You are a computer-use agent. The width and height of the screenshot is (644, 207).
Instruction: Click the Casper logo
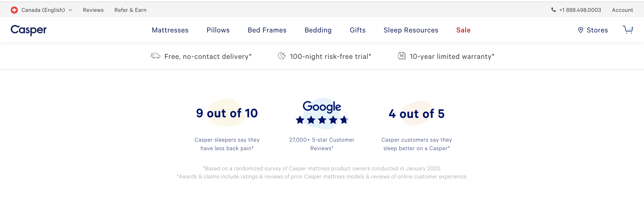click(x=28, y=30)
